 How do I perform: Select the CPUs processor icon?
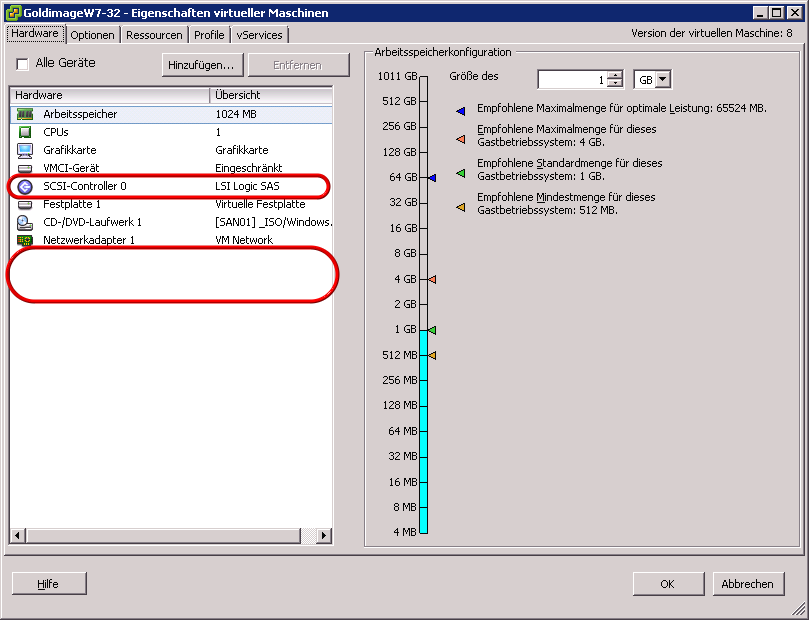(25, 132)
